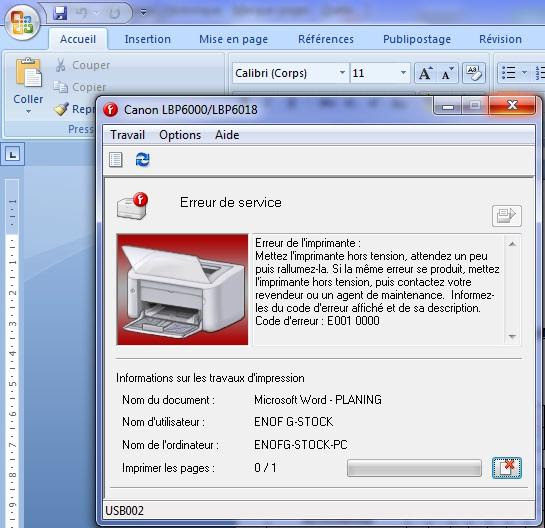Expand the bullet list style arrow
This screenshot has width=545, height=528.
click(524, 73)
